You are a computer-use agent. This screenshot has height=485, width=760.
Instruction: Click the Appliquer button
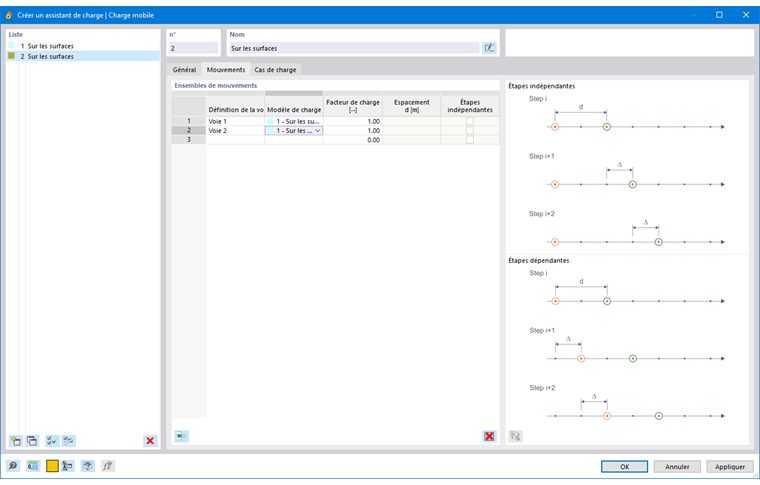coord(730,467)
